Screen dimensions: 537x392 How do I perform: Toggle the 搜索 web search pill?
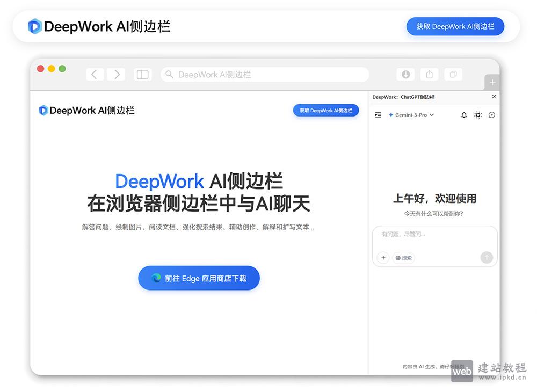[403, 258]
